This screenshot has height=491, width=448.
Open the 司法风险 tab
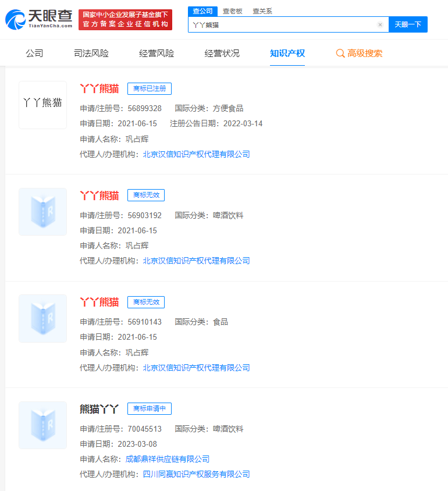(91, 54)
